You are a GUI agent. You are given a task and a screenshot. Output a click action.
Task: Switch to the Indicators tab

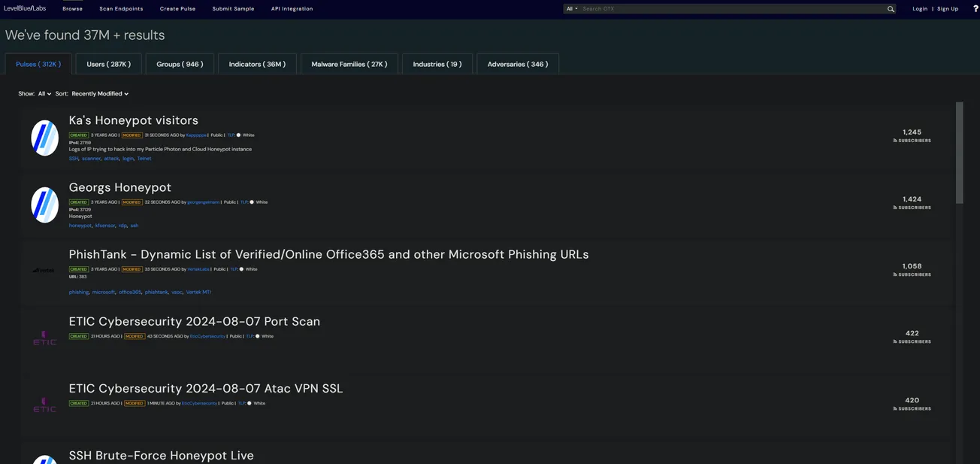point(257,64)
